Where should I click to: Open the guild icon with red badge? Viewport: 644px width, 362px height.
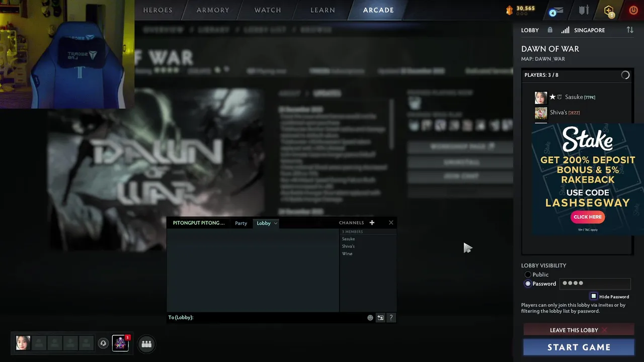[x=120, y=343]
